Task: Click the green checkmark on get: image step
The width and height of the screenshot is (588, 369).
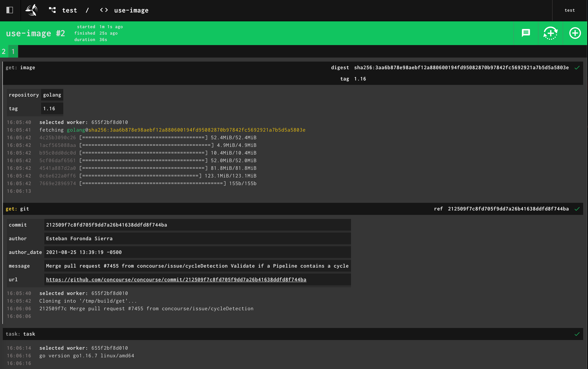Action: 577,68
